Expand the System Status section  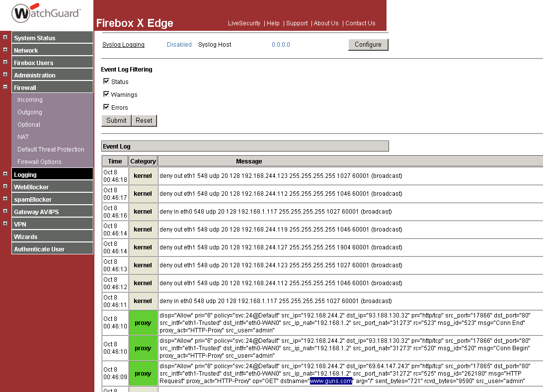4,37
